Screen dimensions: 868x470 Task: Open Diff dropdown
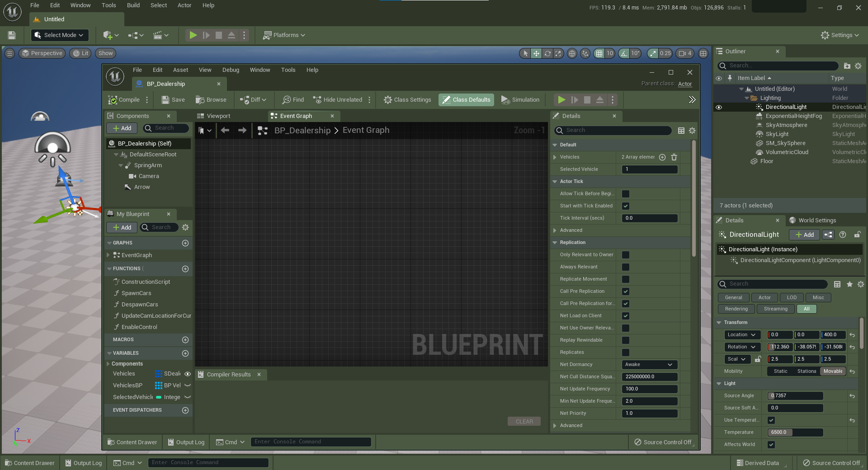coord(253,100)
